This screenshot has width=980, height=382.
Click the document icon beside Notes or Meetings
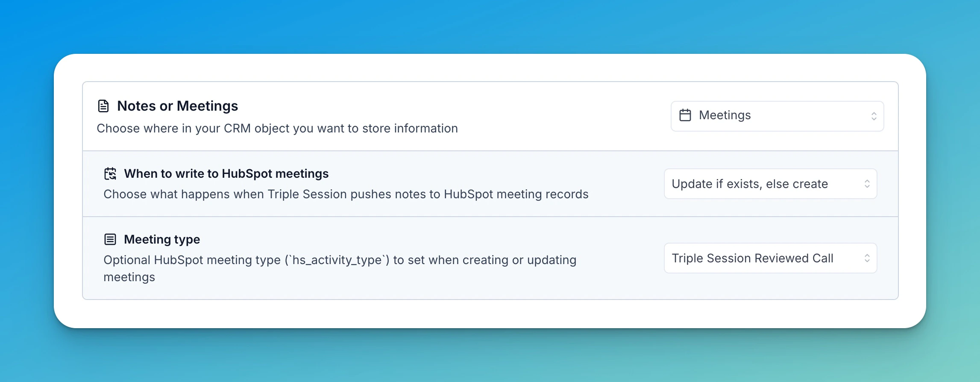coord(103,106)
